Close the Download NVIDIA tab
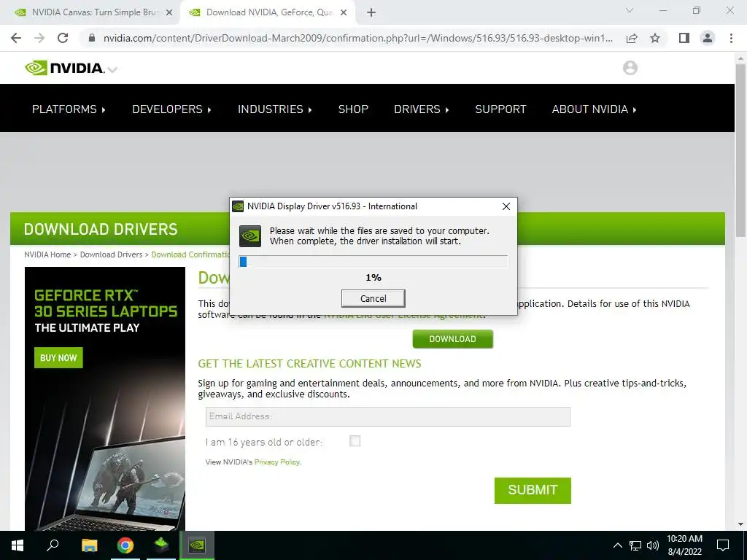This screenshot has height=560, width=747. point(344,13)
